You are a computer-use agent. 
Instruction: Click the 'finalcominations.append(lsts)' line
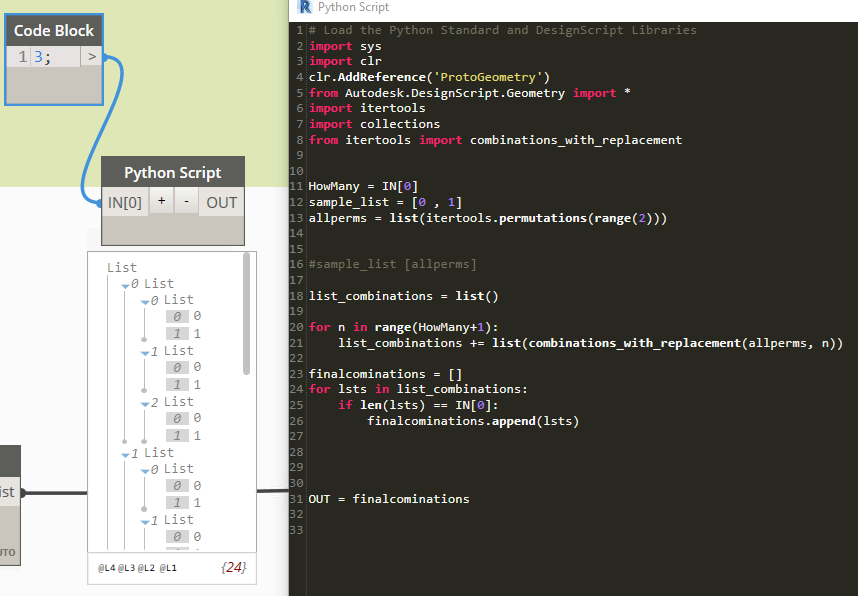(473, 421)
